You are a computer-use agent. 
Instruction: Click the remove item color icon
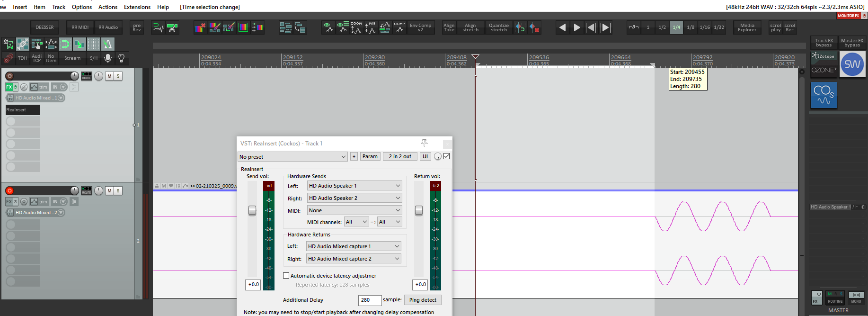click(200, 27)
